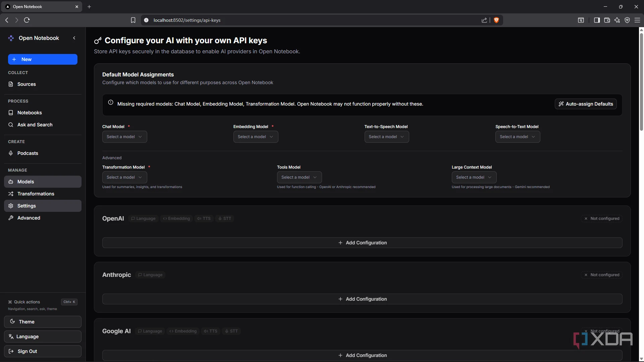This screenshot has width=644, height=362.
Task: Add Configuration for Google AI
Action: [362, 355]
